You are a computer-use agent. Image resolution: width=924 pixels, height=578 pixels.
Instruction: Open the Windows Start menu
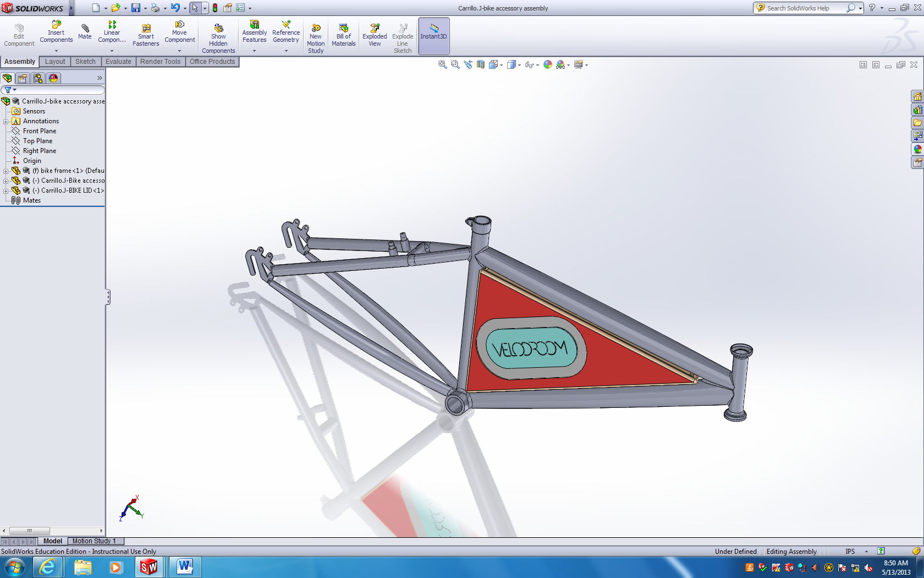click(x=15, y=567)
